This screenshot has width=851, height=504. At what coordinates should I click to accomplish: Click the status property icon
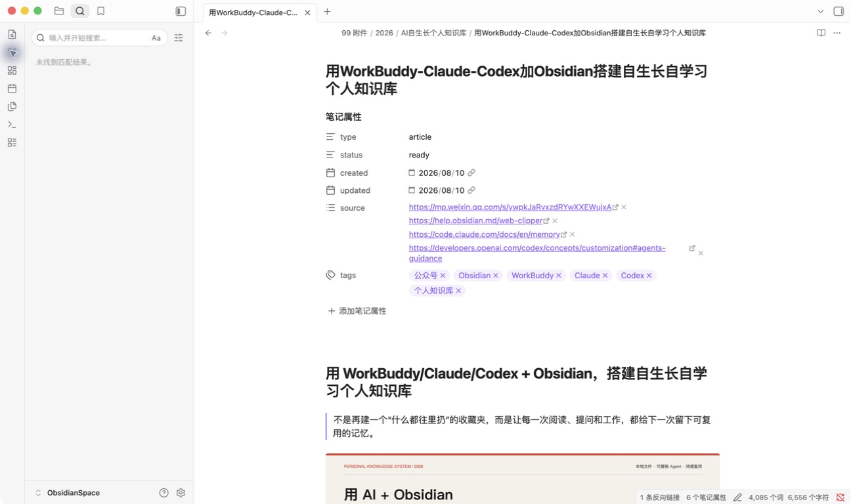(330, 155)
